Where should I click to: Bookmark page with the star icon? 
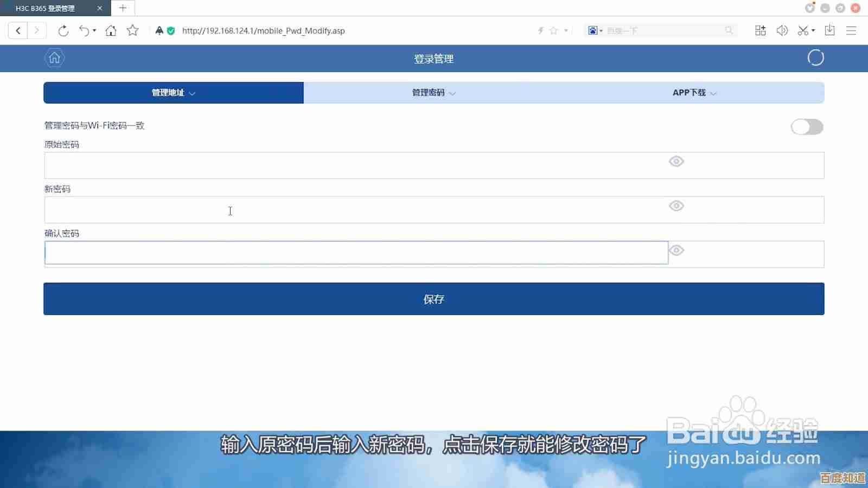[132, 31]
